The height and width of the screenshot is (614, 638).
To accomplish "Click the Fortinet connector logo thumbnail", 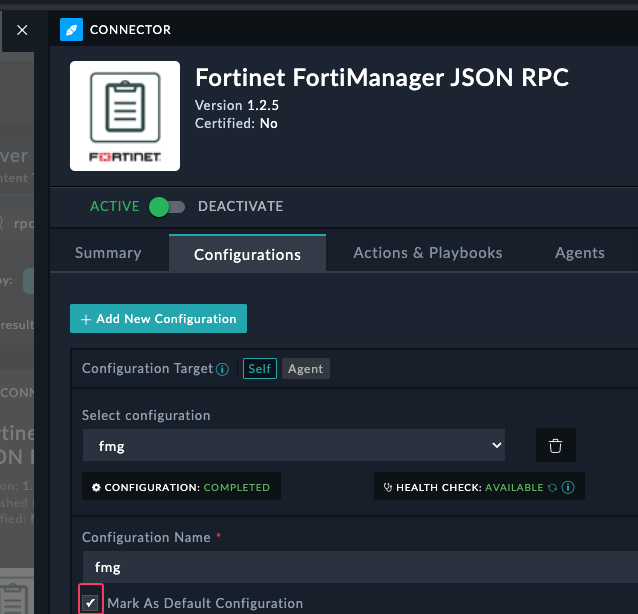I will click(125, 116).
